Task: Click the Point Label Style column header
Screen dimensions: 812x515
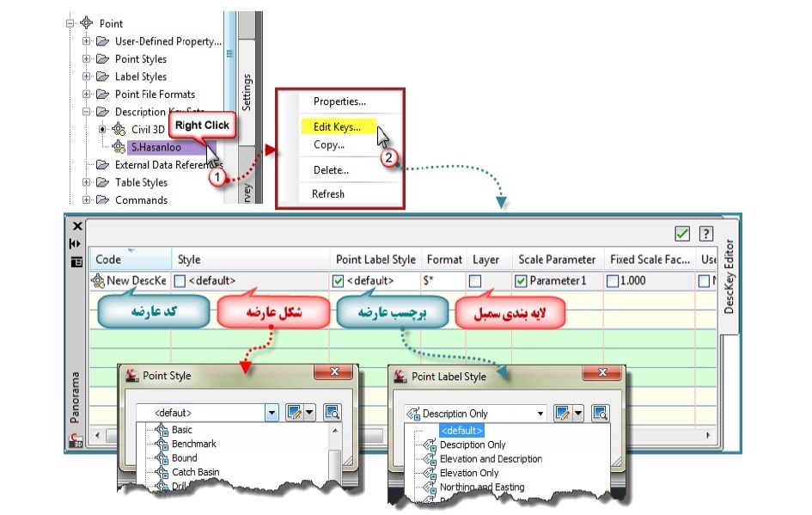Action: [x=375, y=259]
